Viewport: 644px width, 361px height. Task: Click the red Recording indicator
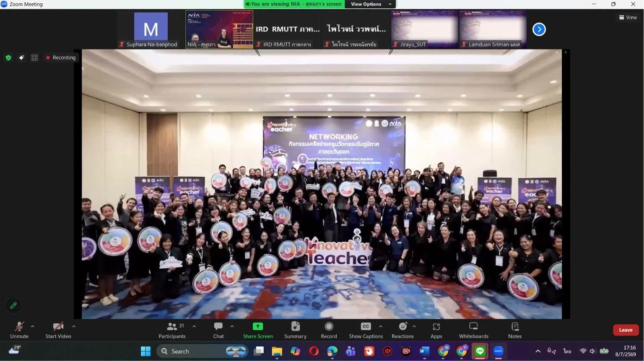pyautogui.click(x=61, y=58)
